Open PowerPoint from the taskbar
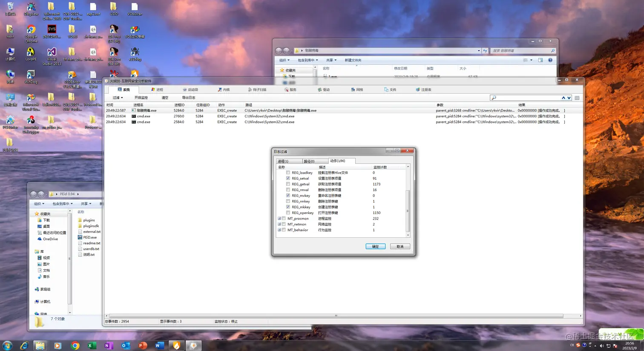The height and width of the screenshot is (351, 644). 143,345
